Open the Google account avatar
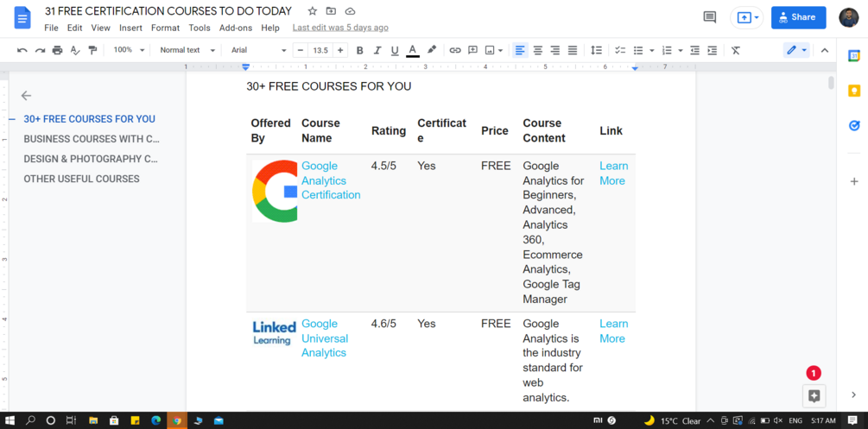 [849, 18]
